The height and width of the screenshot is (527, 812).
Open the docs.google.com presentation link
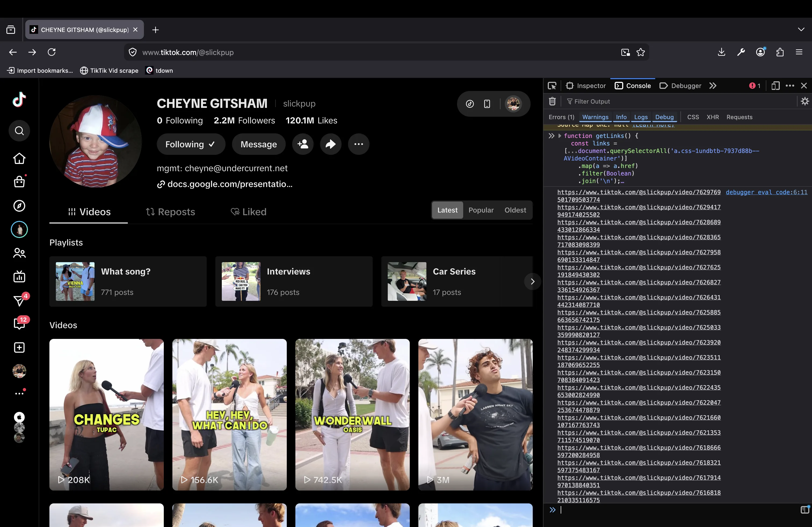click(x=229, y=184)
